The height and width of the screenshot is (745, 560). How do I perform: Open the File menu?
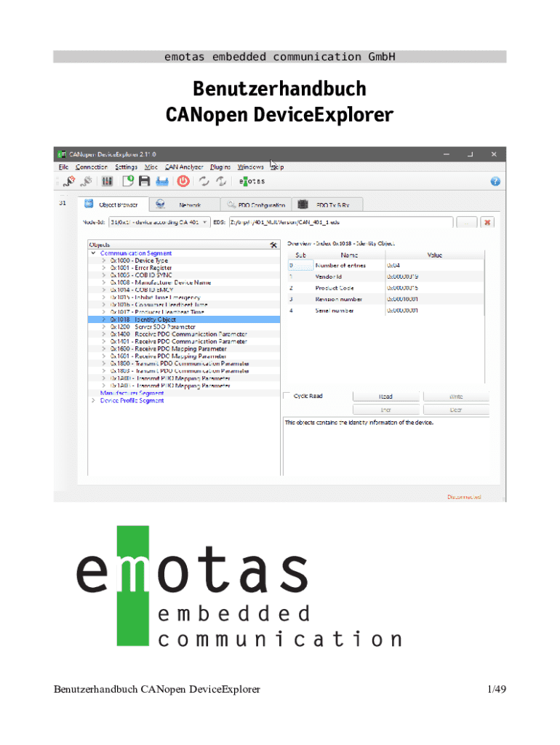pos(63,167)
